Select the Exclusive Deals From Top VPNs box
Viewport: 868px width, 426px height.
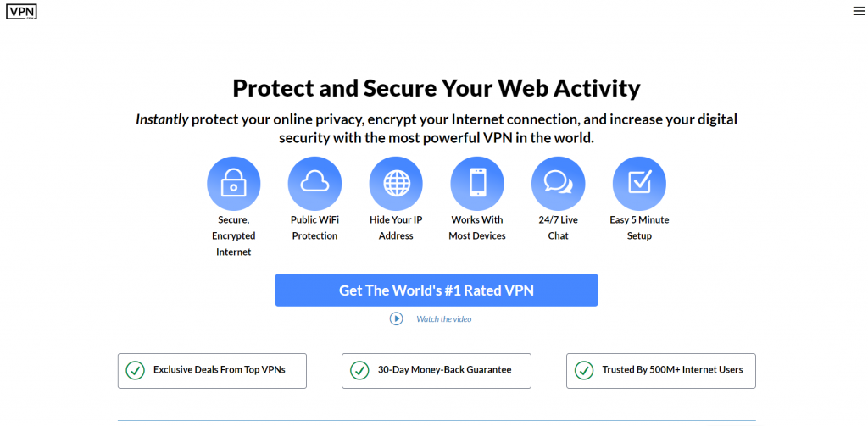pos(212,370)
